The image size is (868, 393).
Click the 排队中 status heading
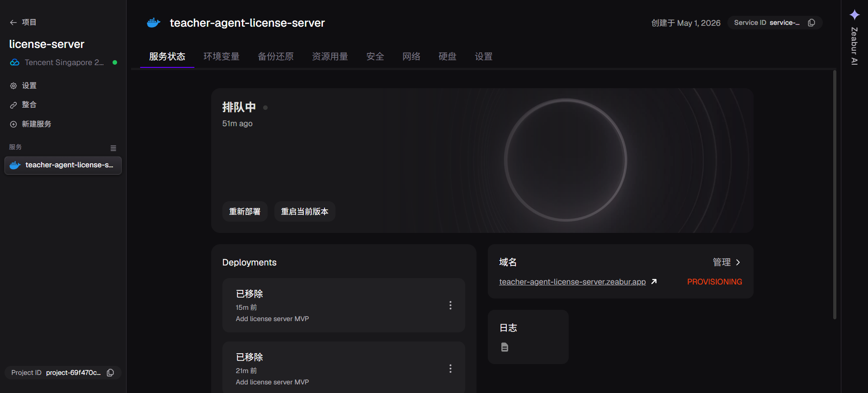click(239, 107)
